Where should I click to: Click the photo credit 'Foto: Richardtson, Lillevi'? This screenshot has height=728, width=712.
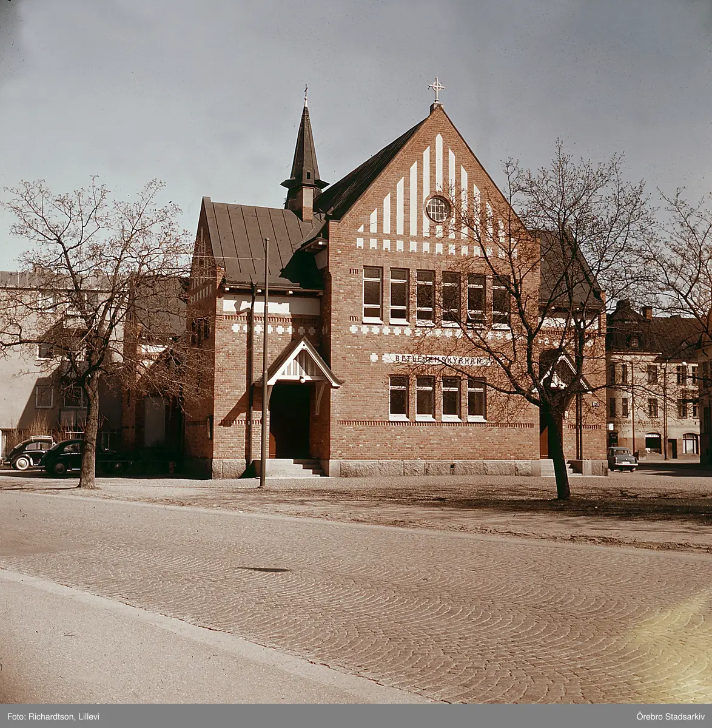tap(53, 716)
